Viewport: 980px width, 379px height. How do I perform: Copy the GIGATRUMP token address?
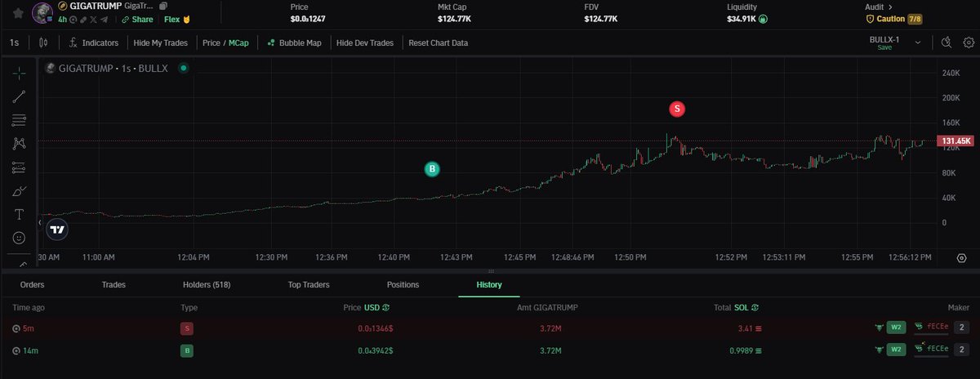(x=163, y=6)
